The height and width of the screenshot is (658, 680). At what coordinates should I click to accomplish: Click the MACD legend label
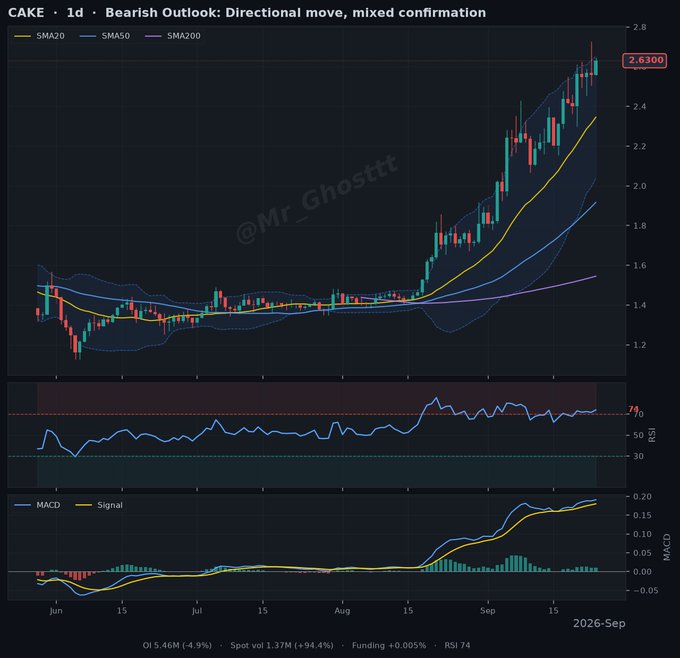48,505
